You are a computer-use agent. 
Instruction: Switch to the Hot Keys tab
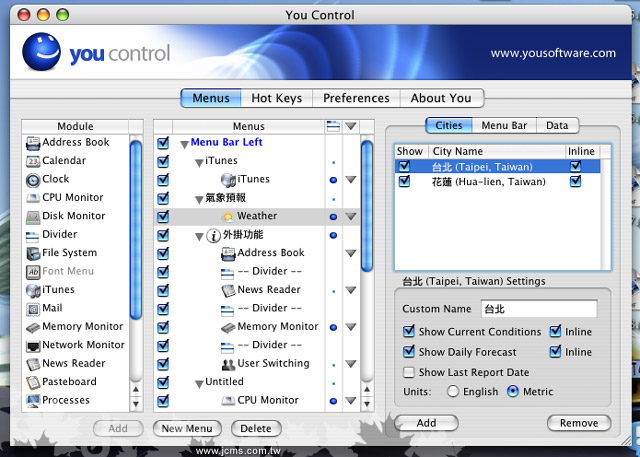click(x=277, y=98)
